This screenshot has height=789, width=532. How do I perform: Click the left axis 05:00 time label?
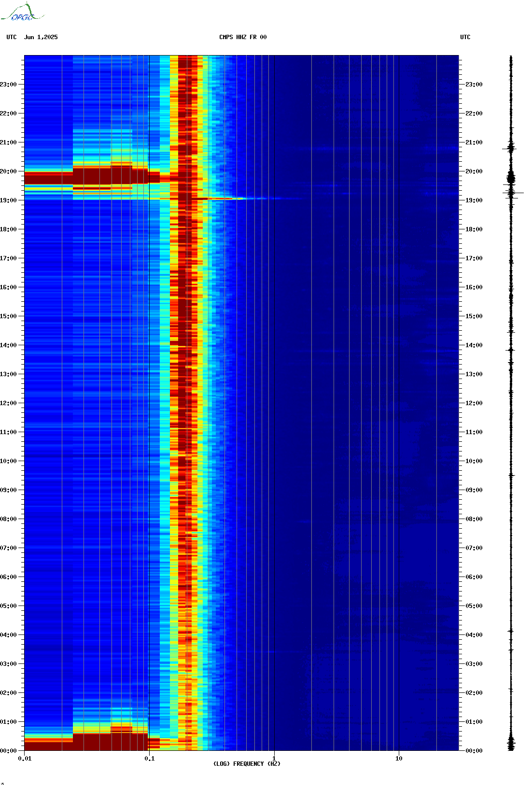pos(8,606)
